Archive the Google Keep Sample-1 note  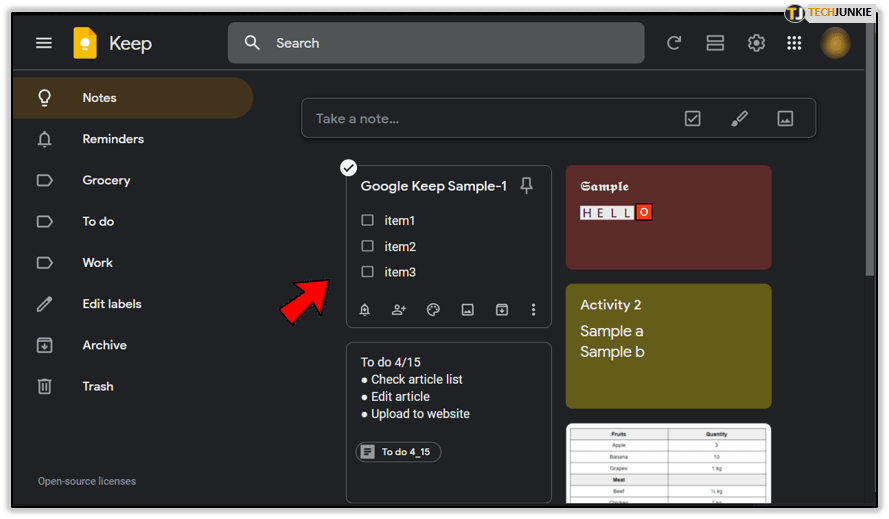pos(502,310)
